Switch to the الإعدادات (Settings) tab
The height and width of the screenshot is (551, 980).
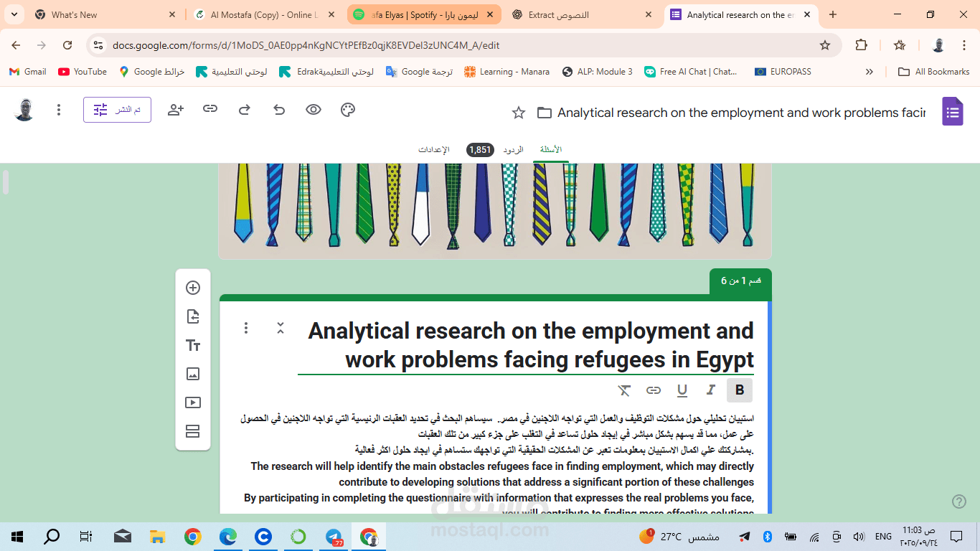pos(434,150)
